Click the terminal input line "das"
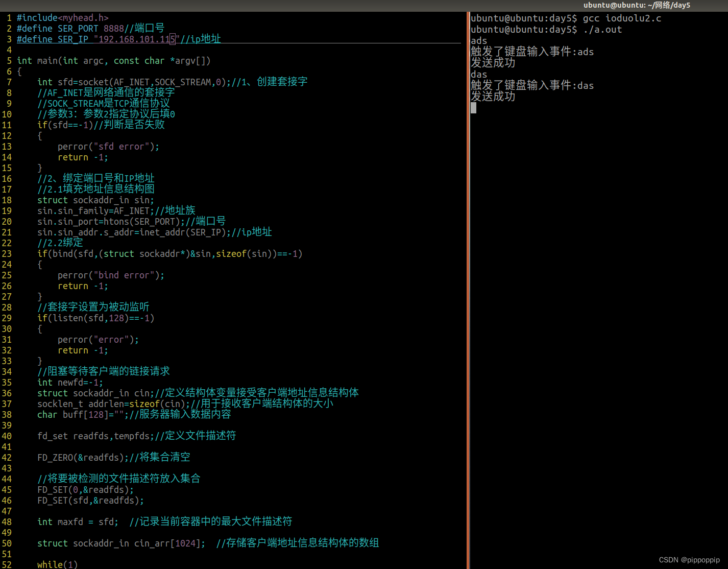 click(479, 75)
